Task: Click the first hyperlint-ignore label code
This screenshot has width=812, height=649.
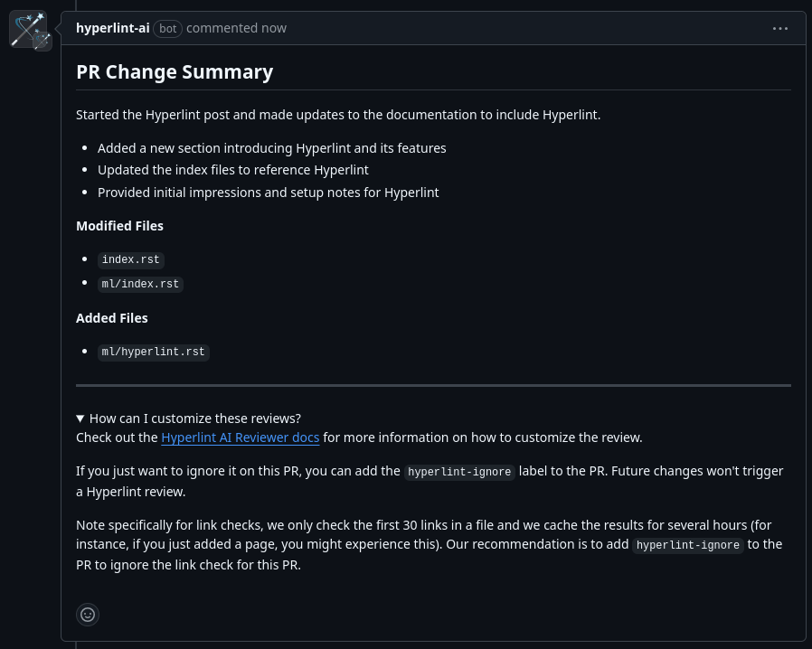Action: 459,472
